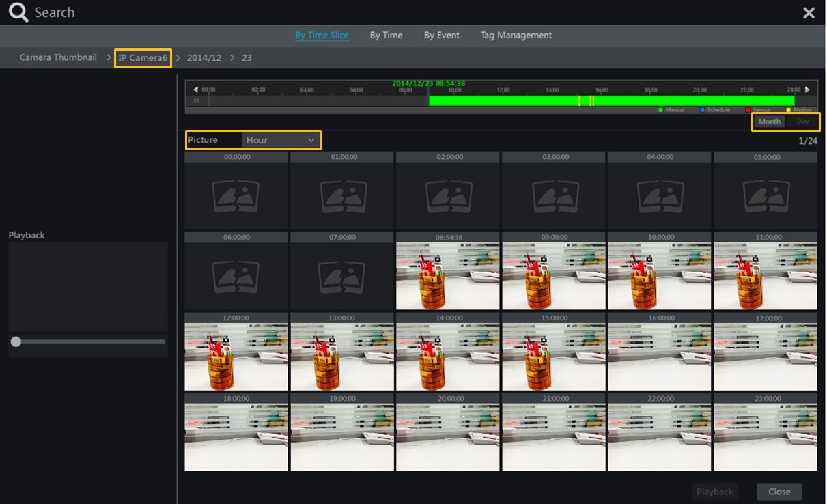The image size is (827, 504).
Task: Navigate to 2014/12 breadcrumb level
Action: pyautogui.click(x=205, y=58)
